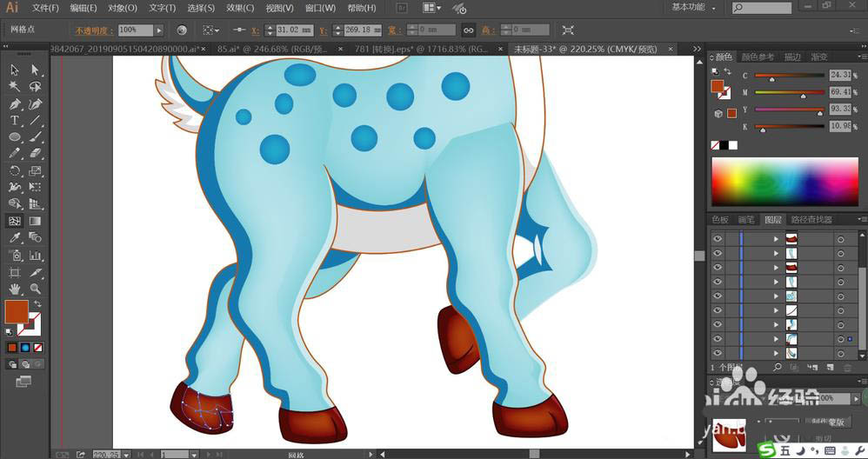Select the Shape Builder tool
868x459 pixels.
pos(15,204)
